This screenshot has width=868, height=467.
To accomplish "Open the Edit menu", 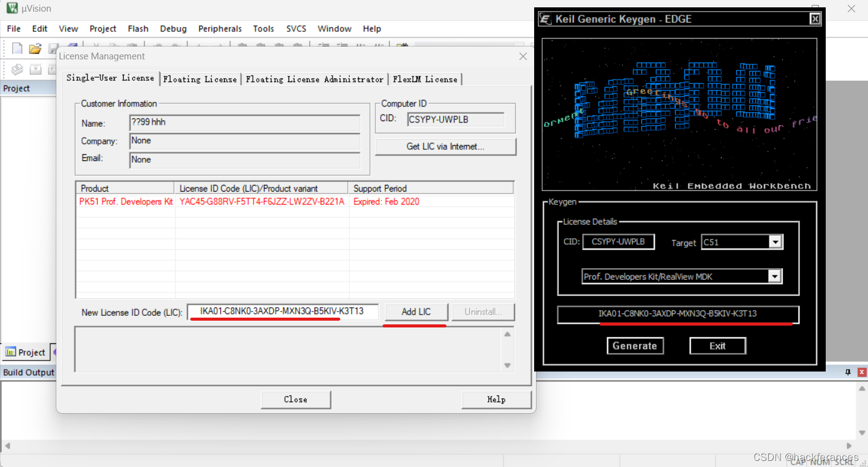I will (40, 29).
